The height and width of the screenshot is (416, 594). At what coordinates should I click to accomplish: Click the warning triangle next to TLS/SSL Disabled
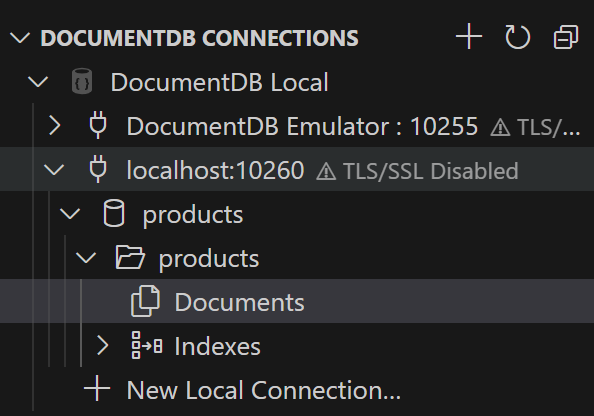click(x=326, y=172)
